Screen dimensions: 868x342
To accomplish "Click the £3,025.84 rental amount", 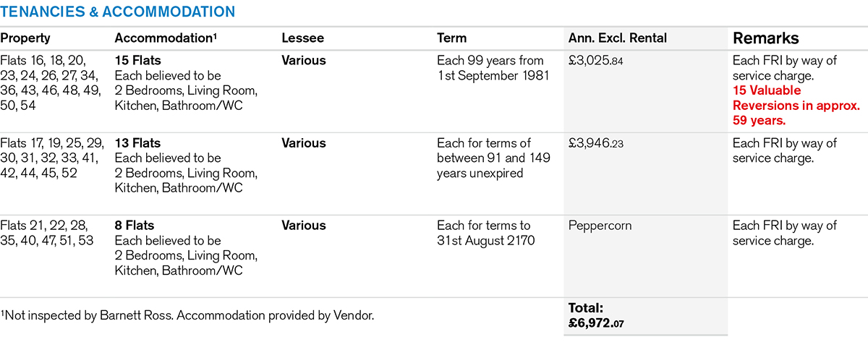I will [x=596, y=61].
